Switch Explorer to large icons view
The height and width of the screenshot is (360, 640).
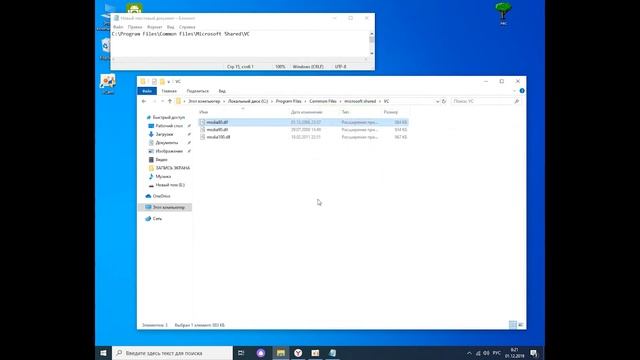click(x=520, y=324)
